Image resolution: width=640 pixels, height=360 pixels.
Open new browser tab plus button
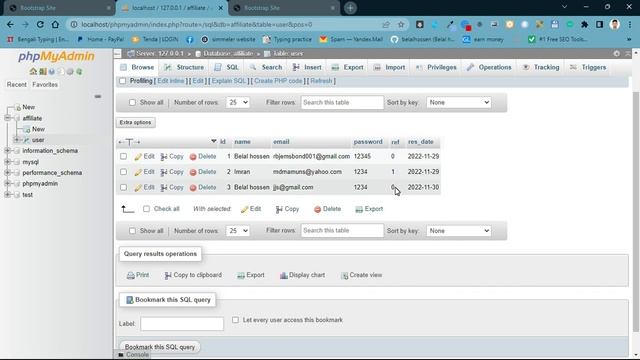(x=350, y=8)
